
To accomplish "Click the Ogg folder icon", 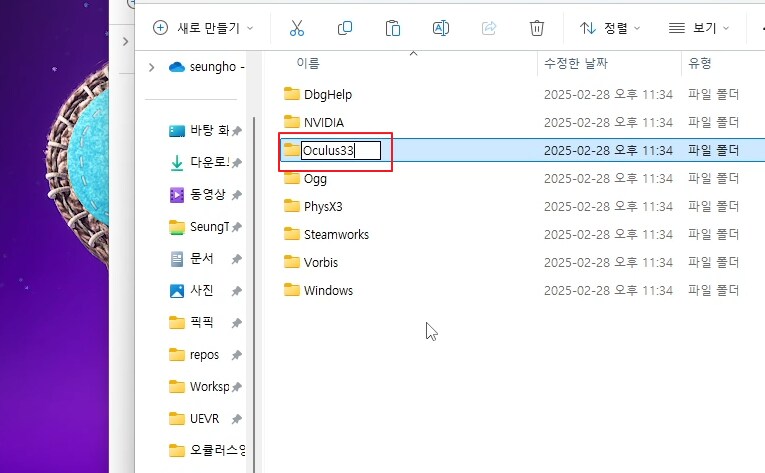I will click(292, 178).
